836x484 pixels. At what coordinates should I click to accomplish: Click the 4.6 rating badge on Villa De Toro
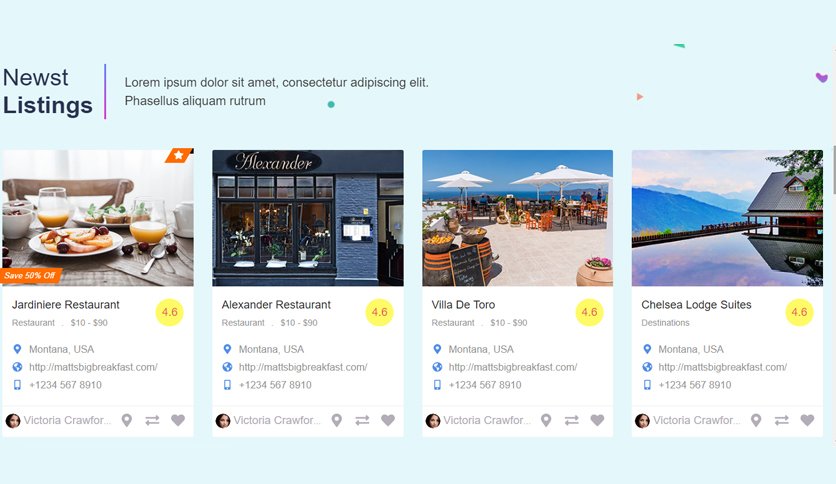[x=589, y=312]
